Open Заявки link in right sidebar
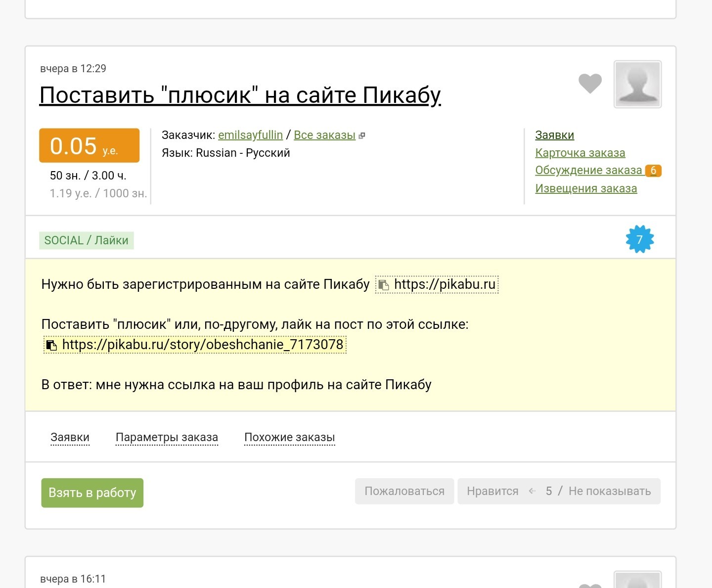 tap(554, 135)
